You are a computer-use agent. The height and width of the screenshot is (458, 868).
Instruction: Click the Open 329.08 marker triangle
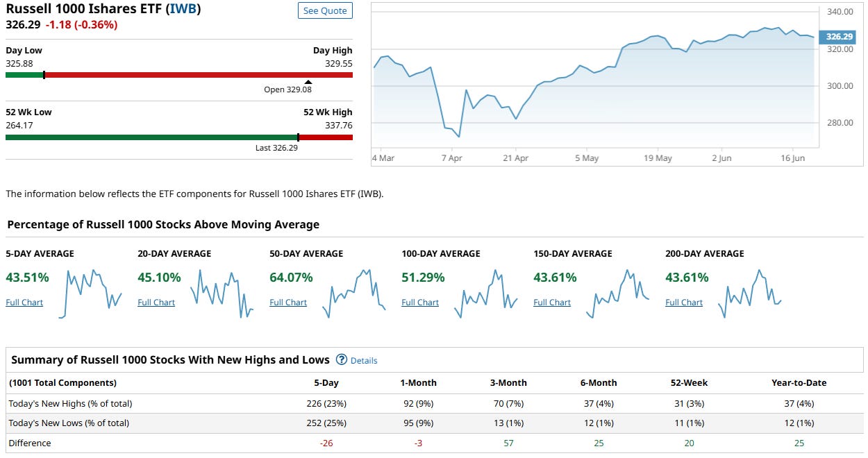[x=308, y=82]
